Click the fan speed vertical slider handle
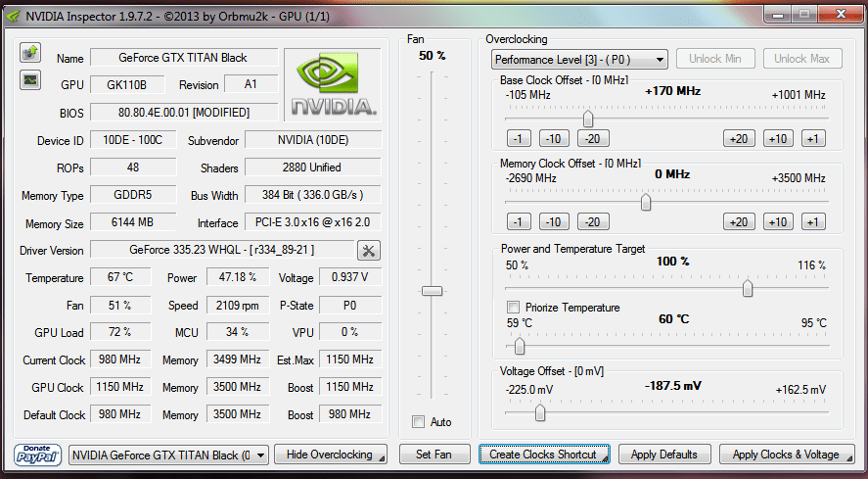Viewport: 868px width, 479px height. (432, 291)
